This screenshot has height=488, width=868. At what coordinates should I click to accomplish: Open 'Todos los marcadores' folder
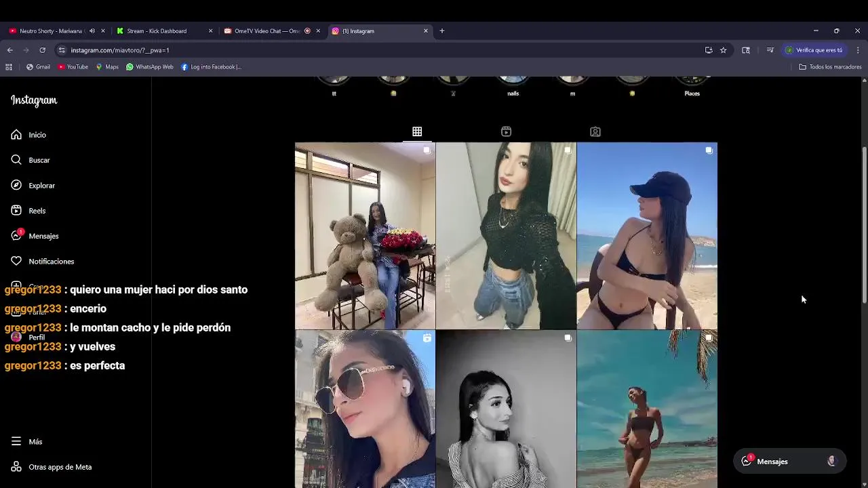(830, 67)
